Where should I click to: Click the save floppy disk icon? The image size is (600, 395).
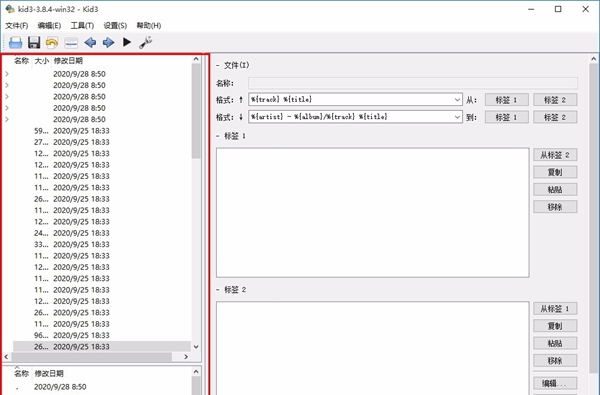(x=34, y=42)
